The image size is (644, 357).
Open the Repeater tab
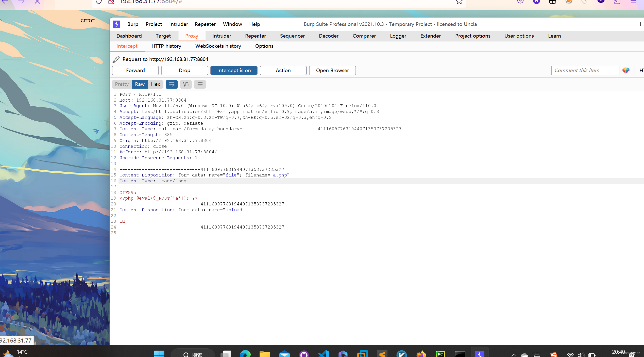[x=256, y=36]
